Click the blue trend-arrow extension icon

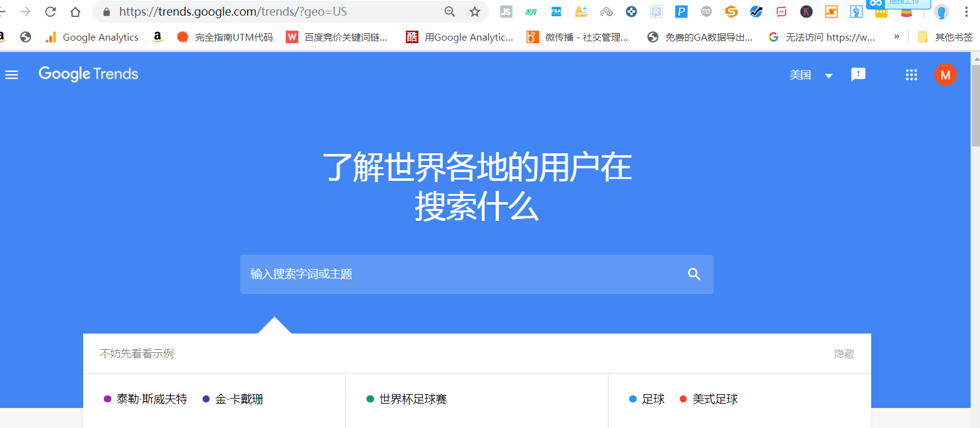(756, 11)
